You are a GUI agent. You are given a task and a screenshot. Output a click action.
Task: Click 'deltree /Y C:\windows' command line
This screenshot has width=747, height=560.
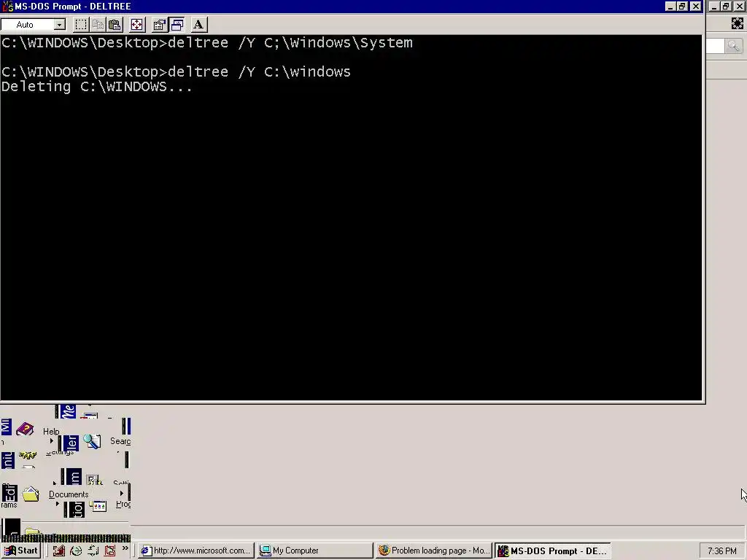coord(259,71)
